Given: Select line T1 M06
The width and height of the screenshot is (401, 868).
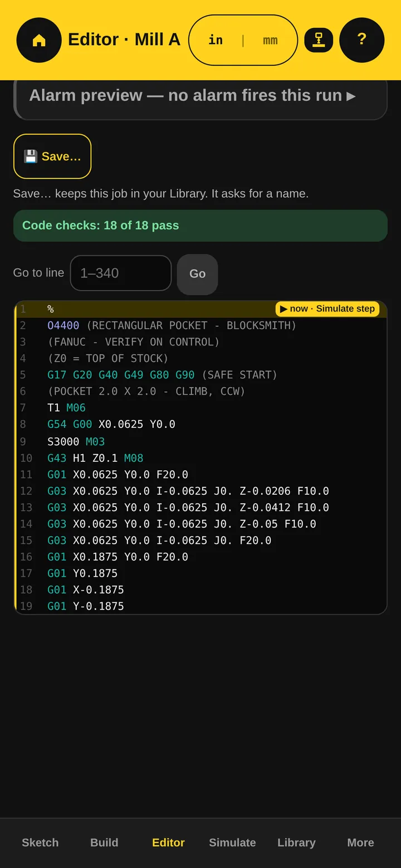Looking at the screenshot, I should [x=200, y=408].
